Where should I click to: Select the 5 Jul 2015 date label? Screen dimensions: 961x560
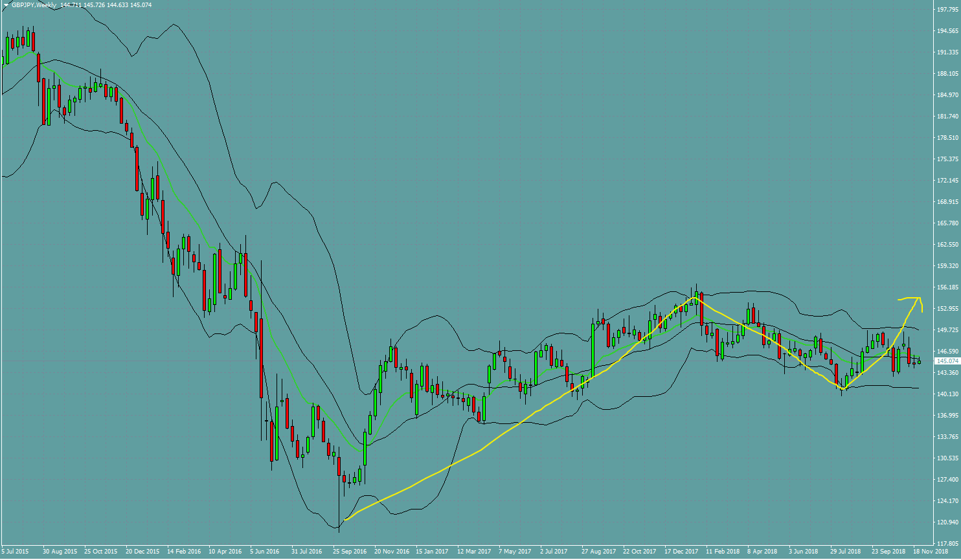pos(16,552)
